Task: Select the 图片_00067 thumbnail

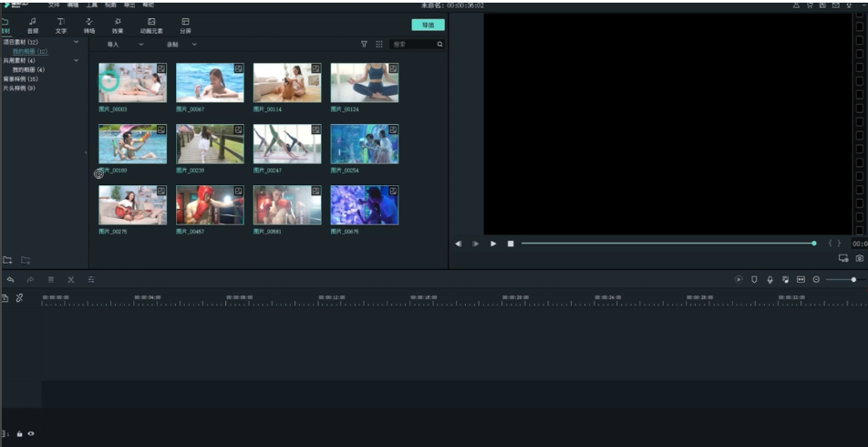Action: pos(210,83)
